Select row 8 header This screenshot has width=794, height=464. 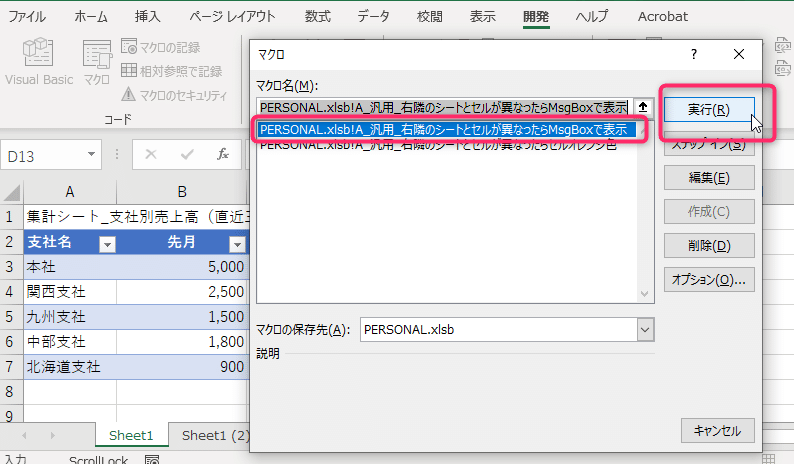pyautogui.click(x=10, y=392)
